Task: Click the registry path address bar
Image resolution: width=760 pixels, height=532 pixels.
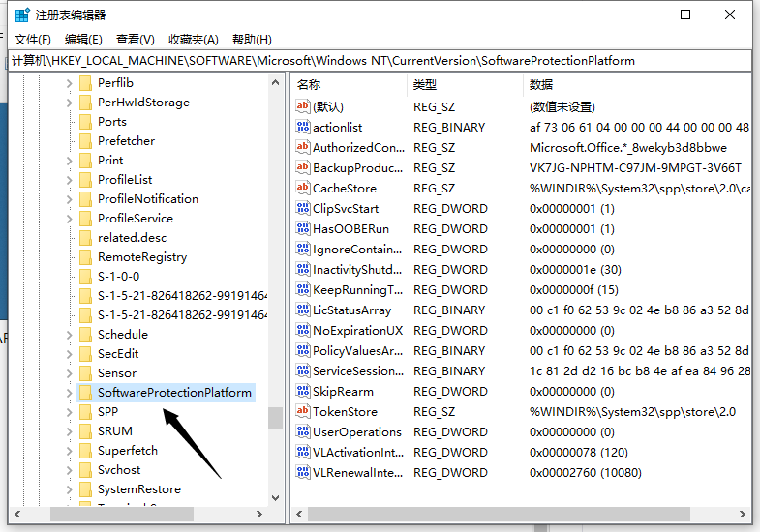Action: [x=380, y=60]
